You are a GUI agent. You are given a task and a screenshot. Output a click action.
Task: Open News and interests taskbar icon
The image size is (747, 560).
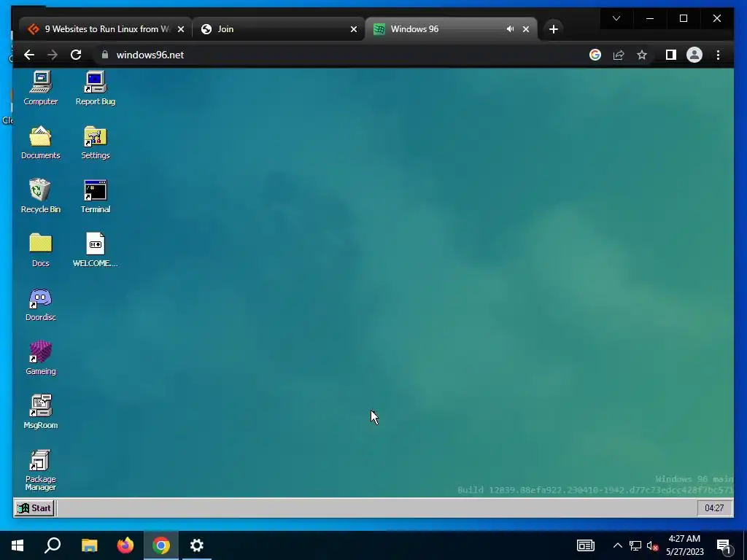pyautogui.click(x=586, y=545)
